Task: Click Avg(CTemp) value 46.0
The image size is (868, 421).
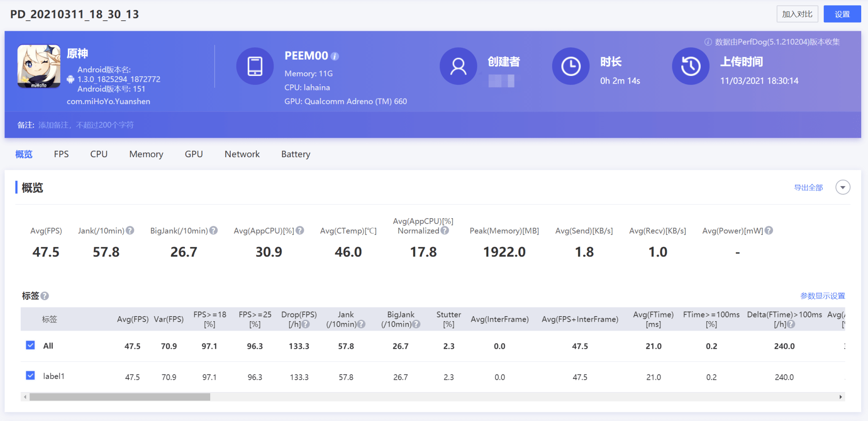Action: (x=348, y=252)
